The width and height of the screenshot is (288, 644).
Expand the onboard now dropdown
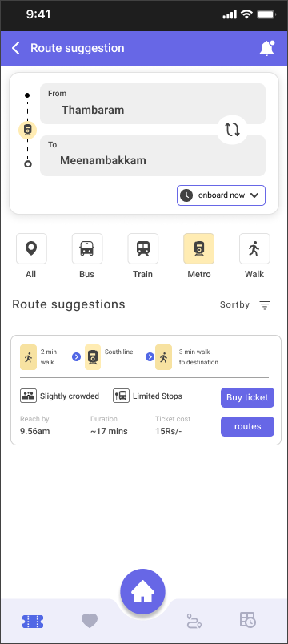[x=221, y=195]
